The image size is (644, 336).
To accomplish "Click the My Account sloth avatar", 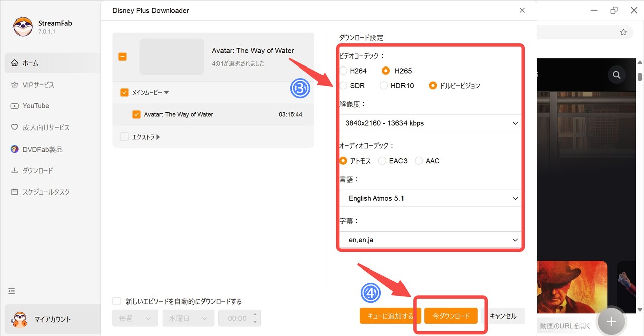I will tap(20, 319).
